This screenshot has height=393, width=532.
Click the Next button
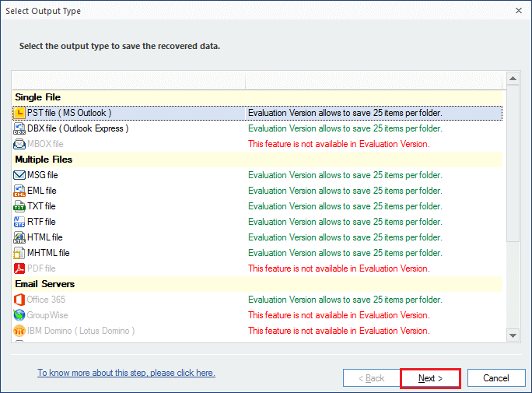point(430,378)
